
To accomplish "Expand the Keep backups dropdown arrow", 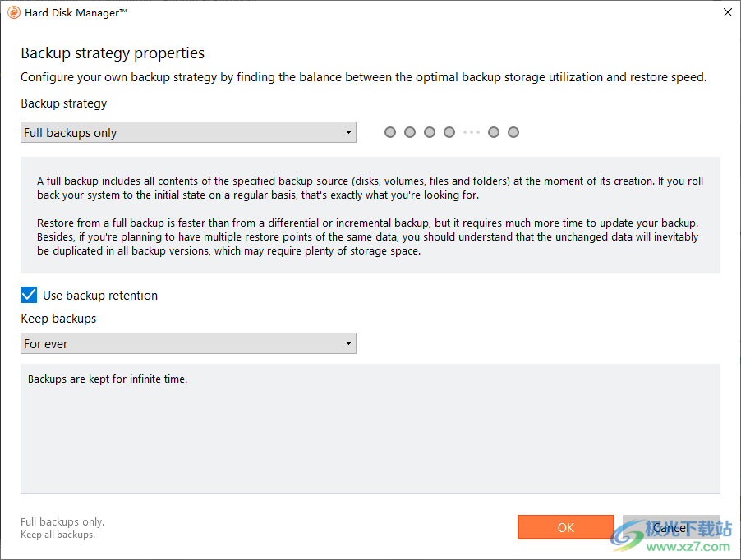I will click(348, 343).
